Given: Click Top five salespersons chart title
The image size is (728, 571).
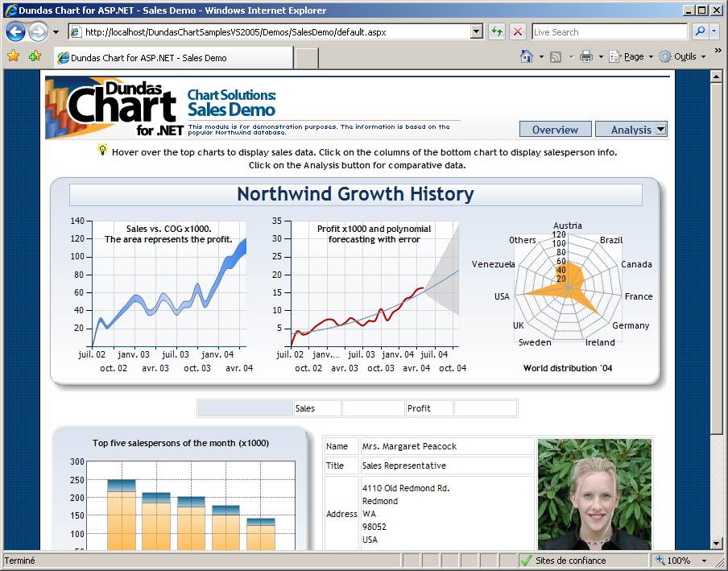Looking at the screenshot, I should click(180, 443).
